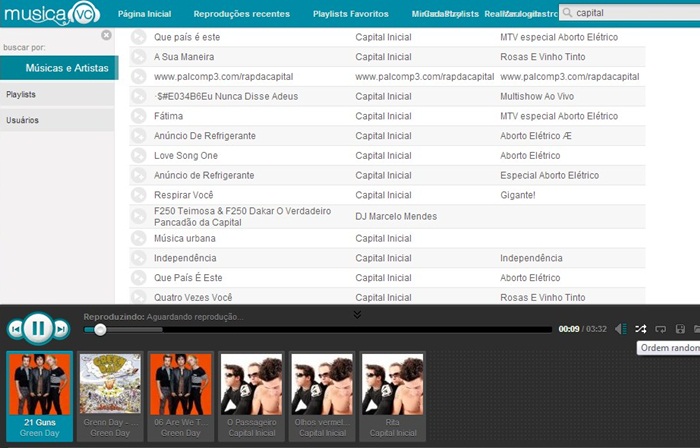Click the magnifier icon in the search box

click(567, 13)
